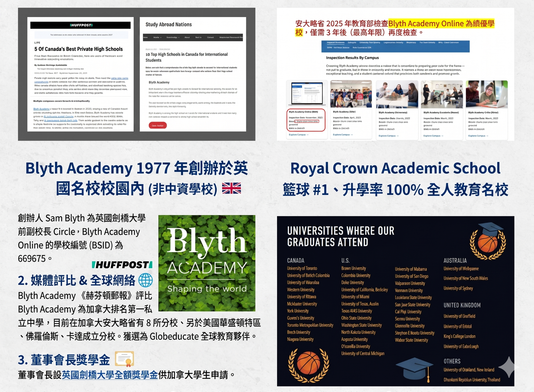Open the About menu item in Study Abroad Nations
Viewport: 534px width, 392px height.
click(x=187, y=37)
